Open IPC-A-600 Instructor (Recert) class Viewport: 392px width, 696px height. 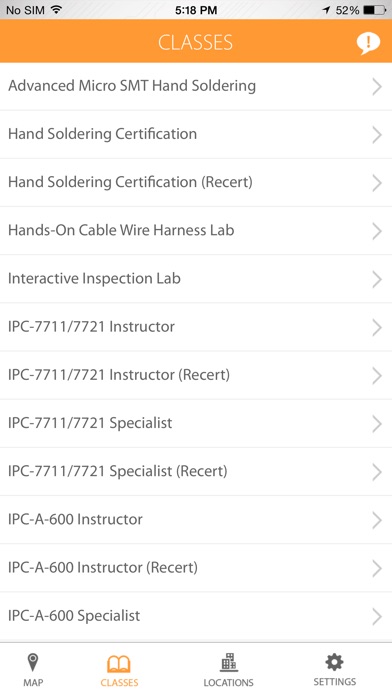point(196,568)
